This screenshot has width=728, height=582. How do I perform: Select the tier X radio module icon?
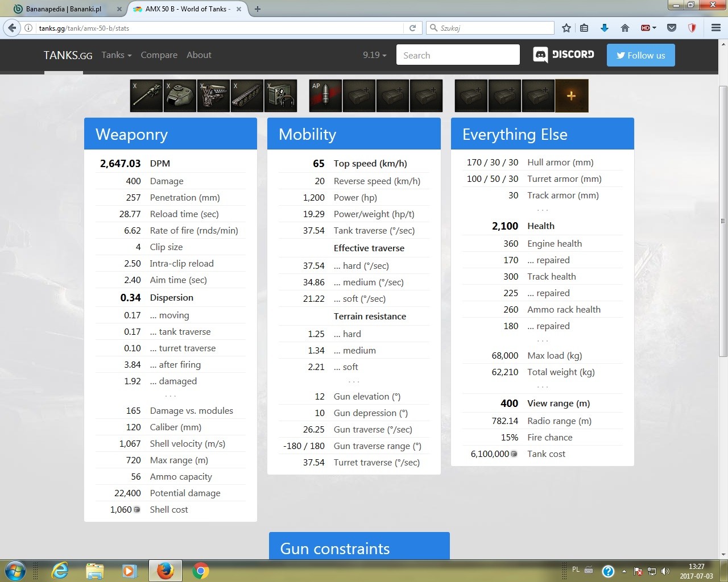pos(281,95)
